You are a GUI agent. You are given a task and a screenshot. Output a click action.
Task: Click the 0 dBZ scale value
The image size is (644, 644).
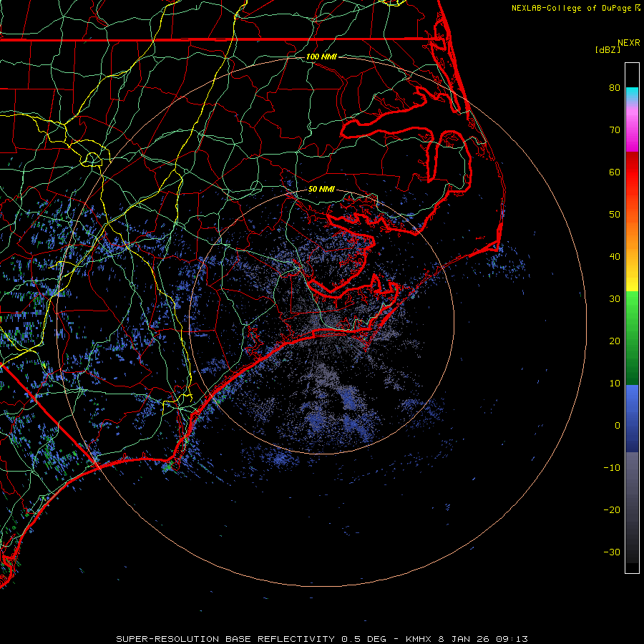tap(618, 426)
